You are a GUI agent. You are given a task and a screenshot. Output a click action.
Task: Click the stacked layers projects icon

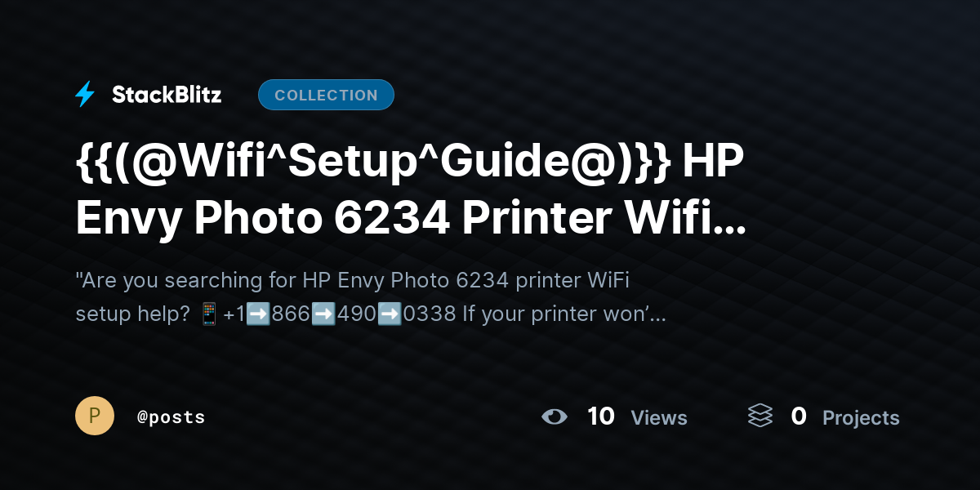pyautogui.click(x=760, y=416)
